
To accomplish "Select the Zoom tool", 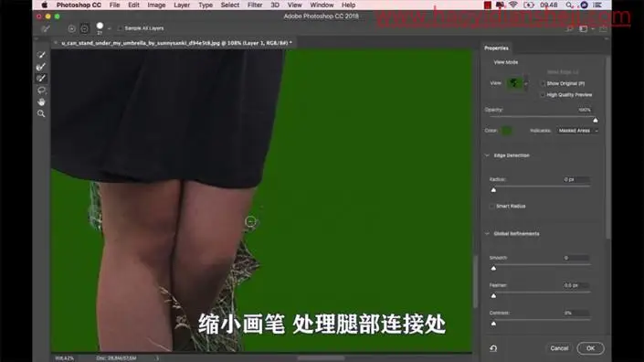I will point(41,114).
